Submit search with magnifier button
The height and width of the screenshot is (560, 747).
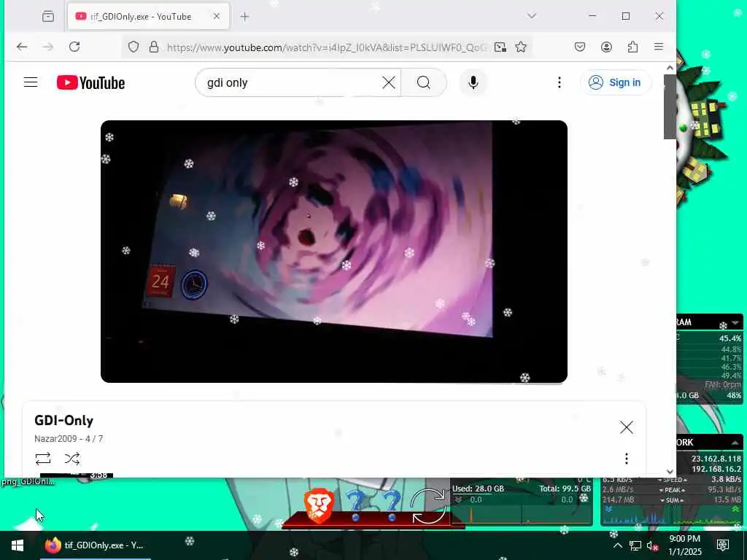click(x=424, y=82)
